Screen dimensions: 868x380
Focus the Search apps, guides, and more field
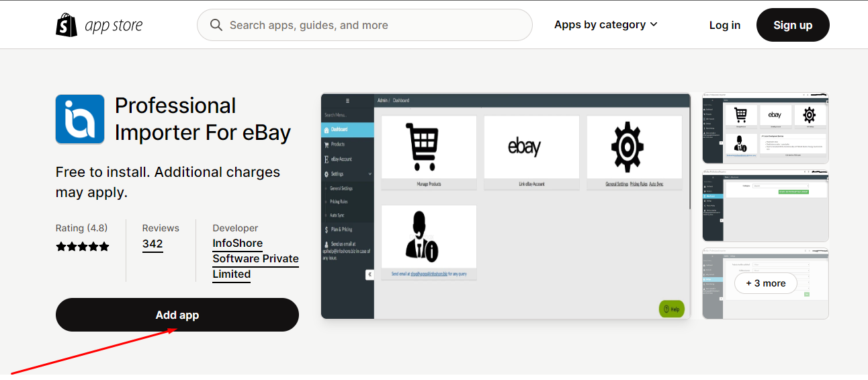365,25
